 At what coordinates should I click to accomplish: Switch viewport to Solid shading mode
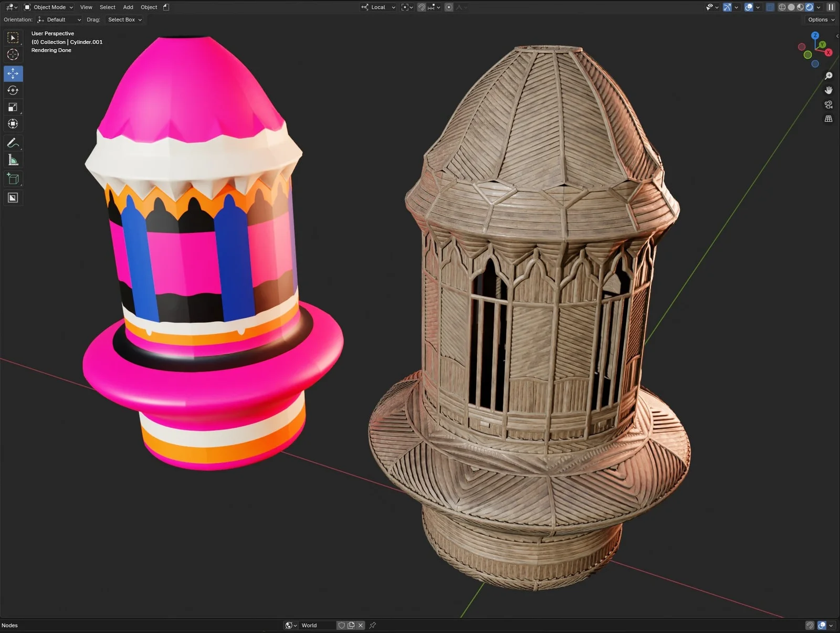791,7
